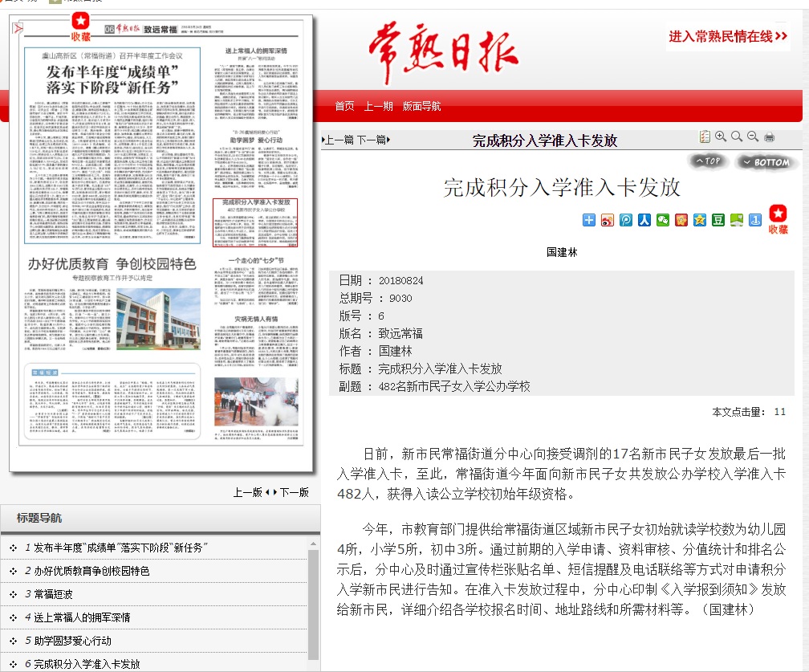Screen dimensions: 809x672
Task: Share via Tencent Weibo icon
Action: pos(626,220)
